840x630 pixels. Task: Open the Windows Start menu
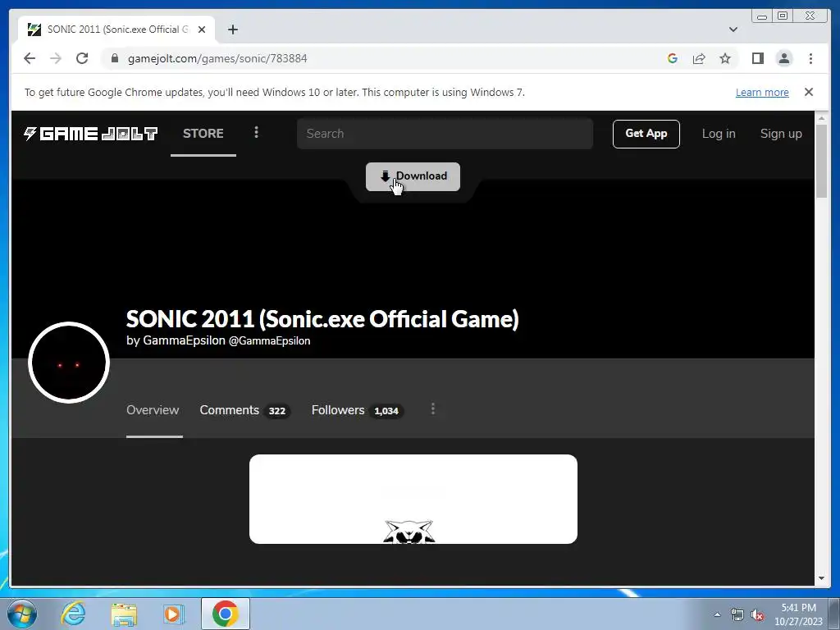(x=22, y=614)
